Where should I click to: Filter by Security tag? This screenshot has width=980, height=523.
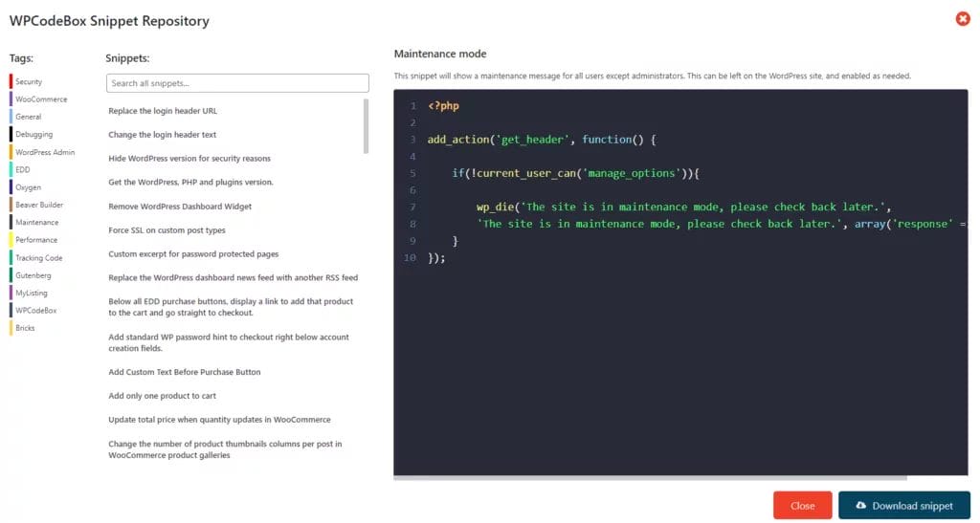tap(28, 82)
